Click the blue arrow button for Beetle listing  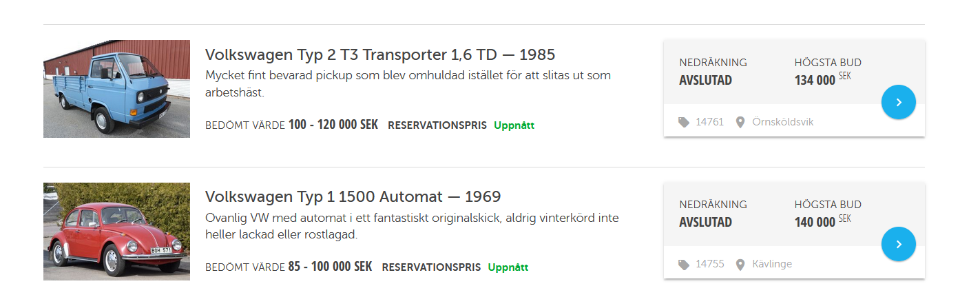[898, 244]
